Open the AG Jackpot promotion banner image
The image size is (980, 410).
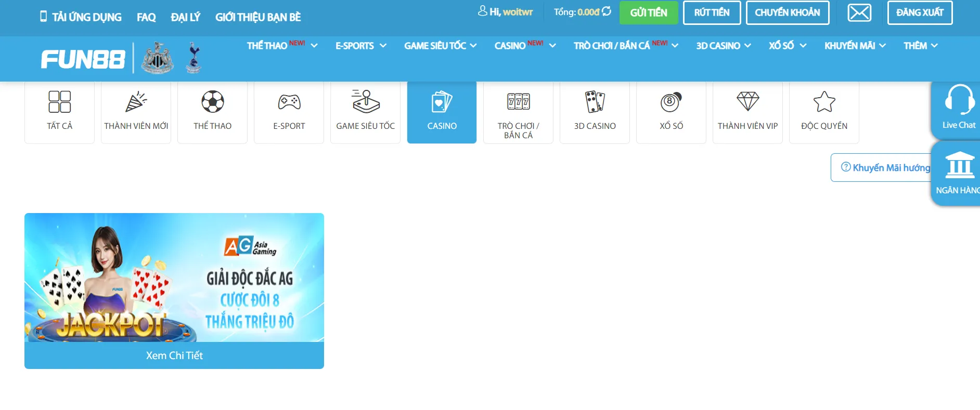click(174, 277)
